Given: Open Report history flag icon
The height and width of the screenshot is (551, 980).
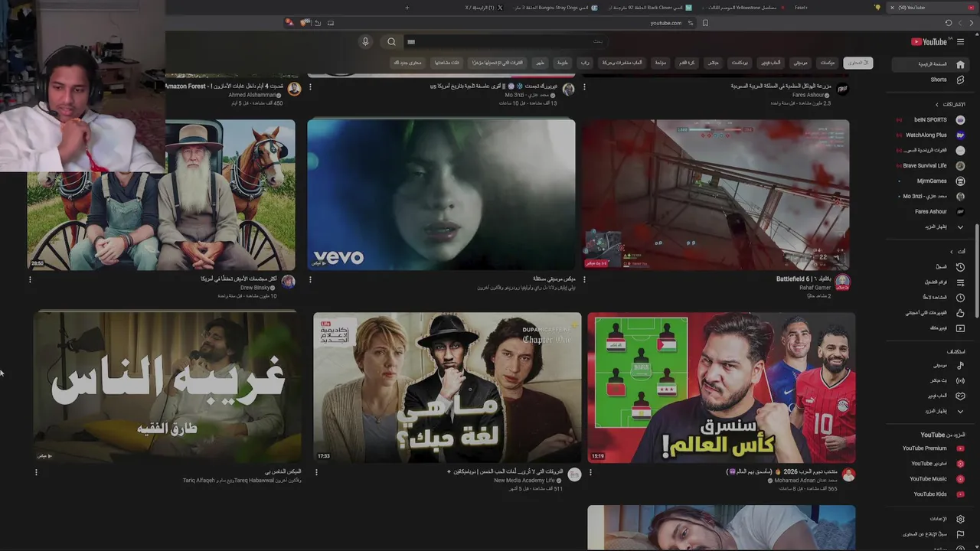Looking at the screenshot, I should pyautogui.click(x=960, y=534).
